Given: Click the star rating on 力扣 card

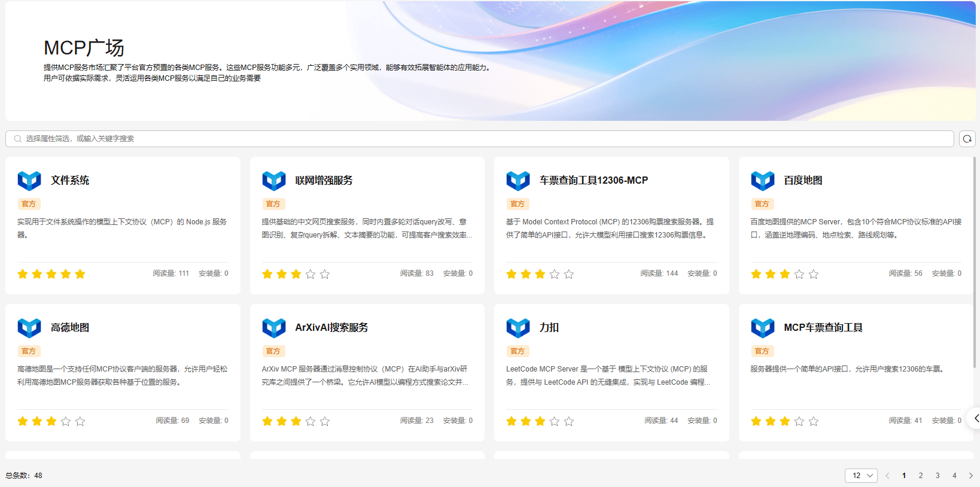Looking at the screenshot, I should (540, 421).
